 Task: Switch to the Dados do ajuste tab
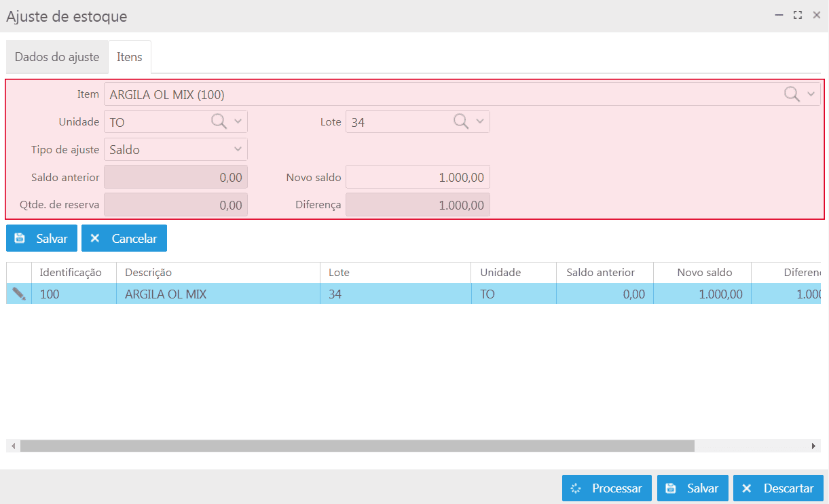(57, 57)
